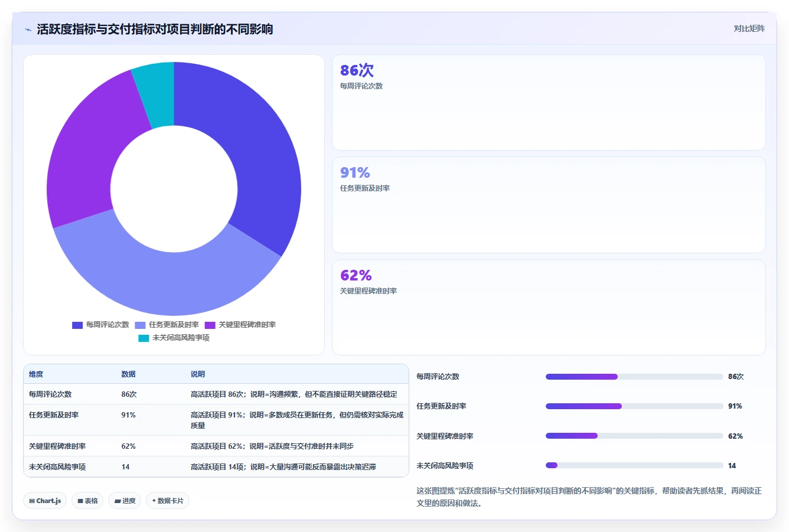Click the summary paragraph starting 这张图提炼

tap(589, 497)
